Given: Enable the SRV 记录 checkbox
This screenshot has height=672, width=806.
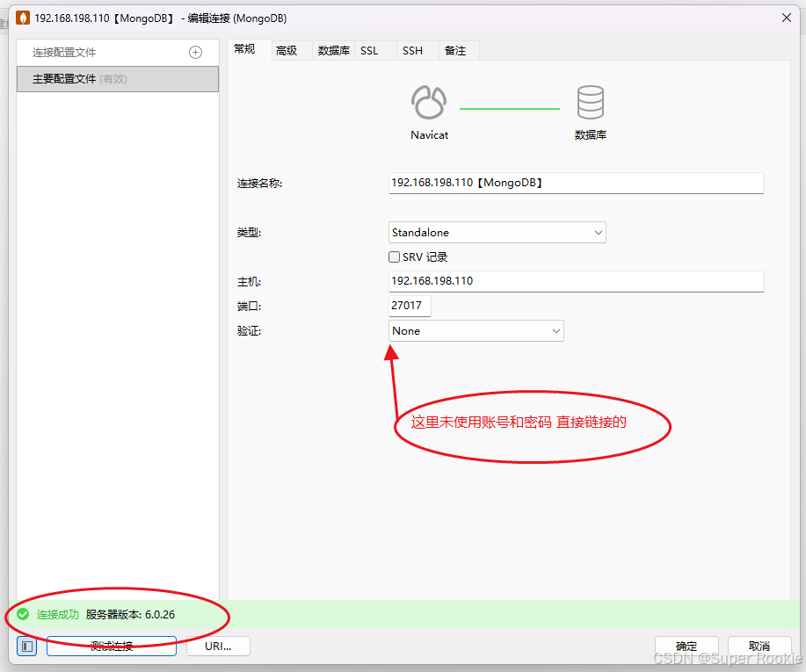Looking at the screenshot, I should (395, 257).
